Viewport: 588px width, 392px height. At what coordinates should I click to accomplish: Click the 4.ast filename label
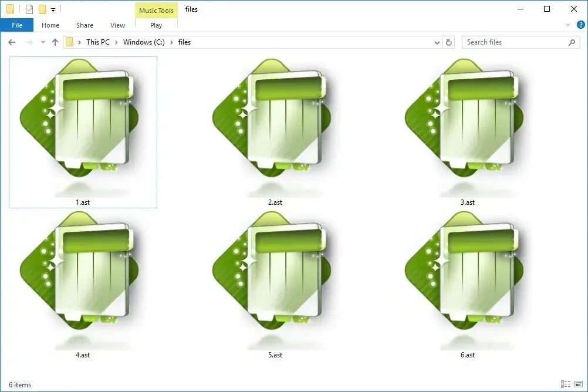tap(83, 355)
